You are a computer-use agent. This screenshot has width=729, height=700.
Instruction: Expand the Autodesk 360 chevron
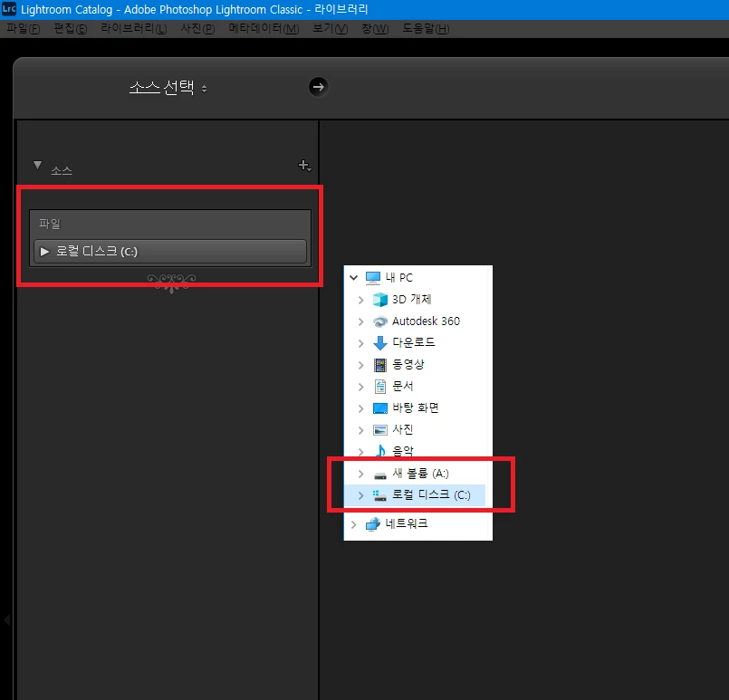pos(360,321)
